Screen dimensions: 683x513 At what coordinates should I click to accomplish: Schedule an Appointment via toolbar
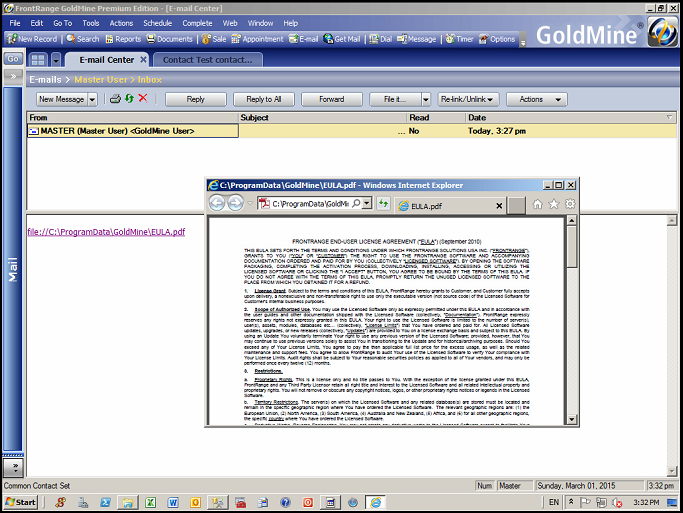[x=257, y=39]
